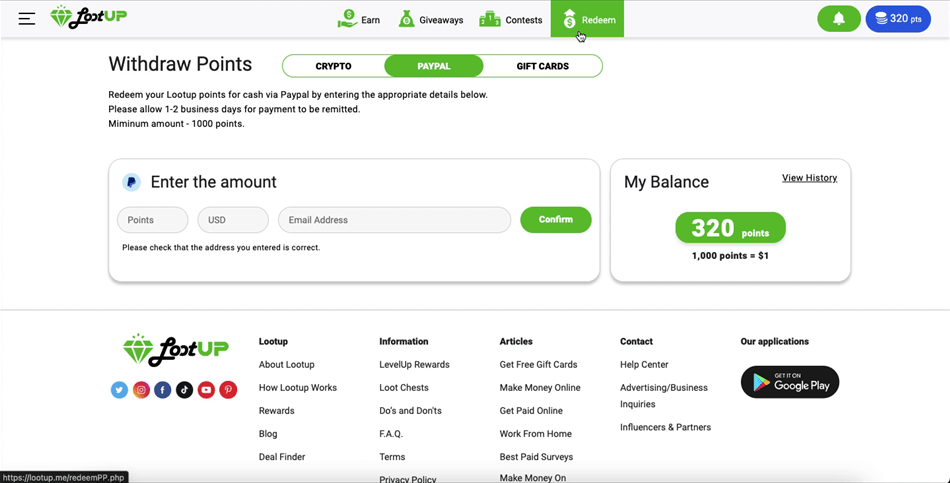
Task: Click the LootUp logo in footer
Action: tap(176, 350)
